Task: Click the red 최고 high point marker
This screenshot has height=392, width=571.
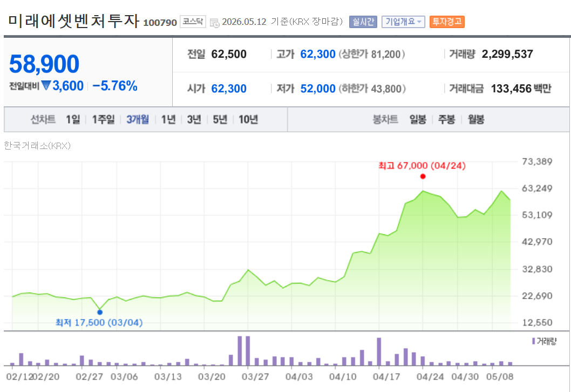Action: (x=423, y=177)
